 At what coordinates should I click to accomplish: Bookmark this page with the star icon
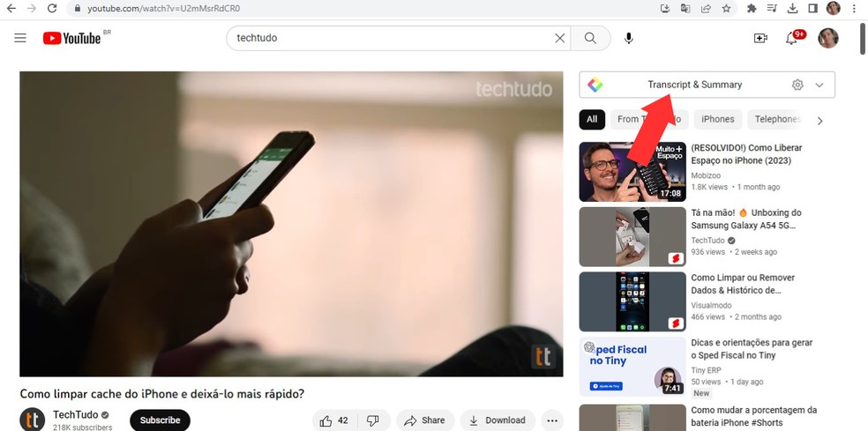click(x=726, y=8)
